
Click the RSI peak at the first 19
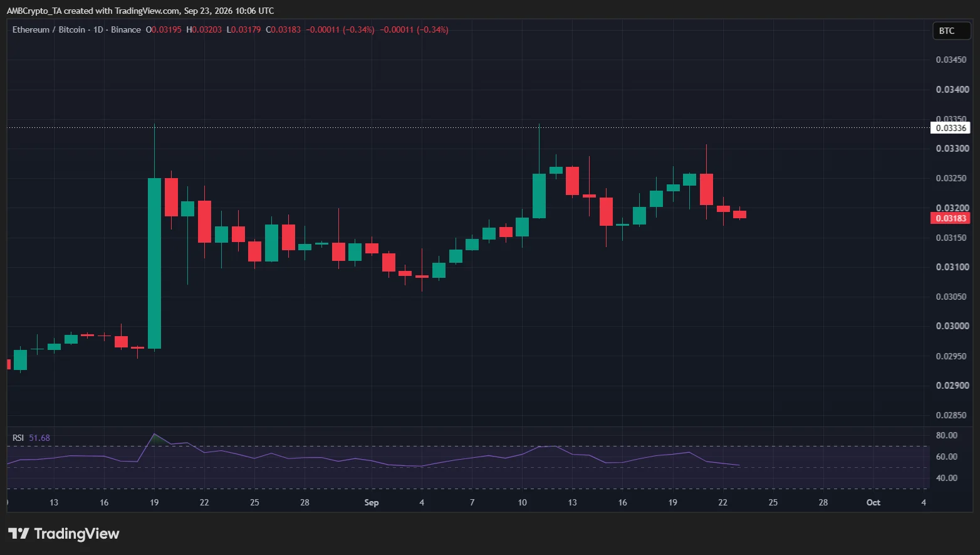[154, 434]
